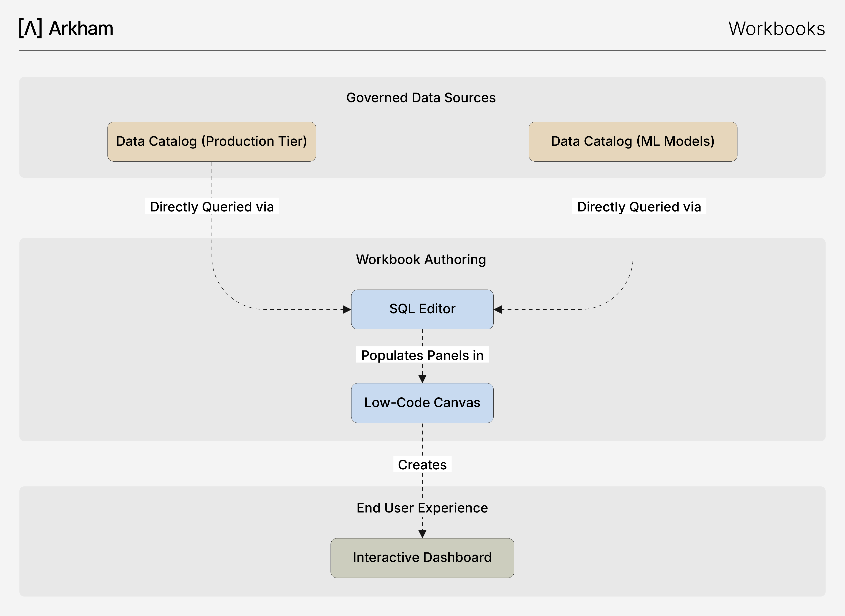Image resolution: width=845 pixels, height=616 pixels.
Task: Click the Arkham bracket logo icon
Action: (31, 28)
